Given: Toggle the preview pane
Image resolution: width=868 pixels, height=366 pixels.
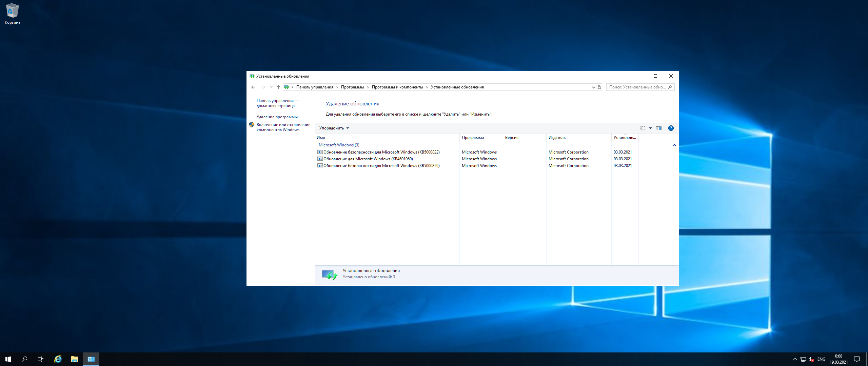Looking at the screenshot, I should (x=659, y=128).
